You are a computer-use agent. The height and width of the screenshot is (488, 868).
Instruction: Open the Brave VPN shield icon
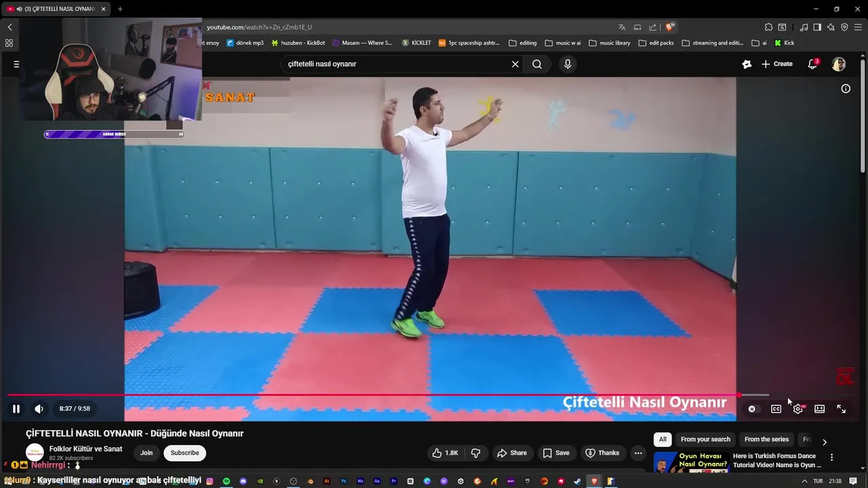pos(844,27)
